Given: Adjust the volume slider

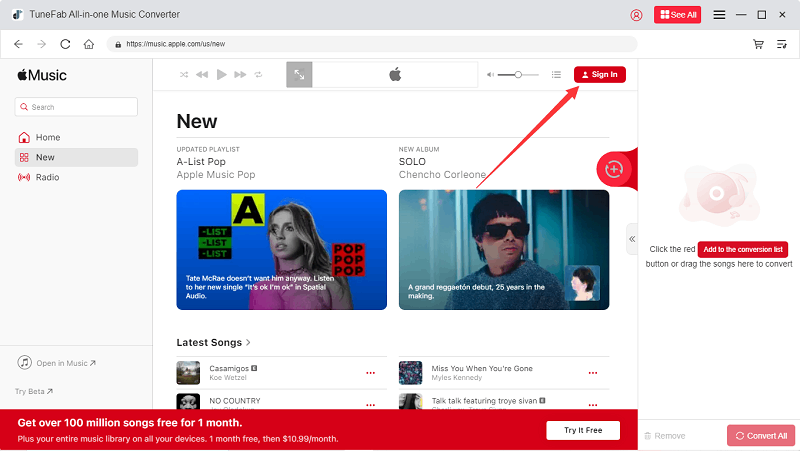Looking at the screenshot, I should (x=518, y=75).
